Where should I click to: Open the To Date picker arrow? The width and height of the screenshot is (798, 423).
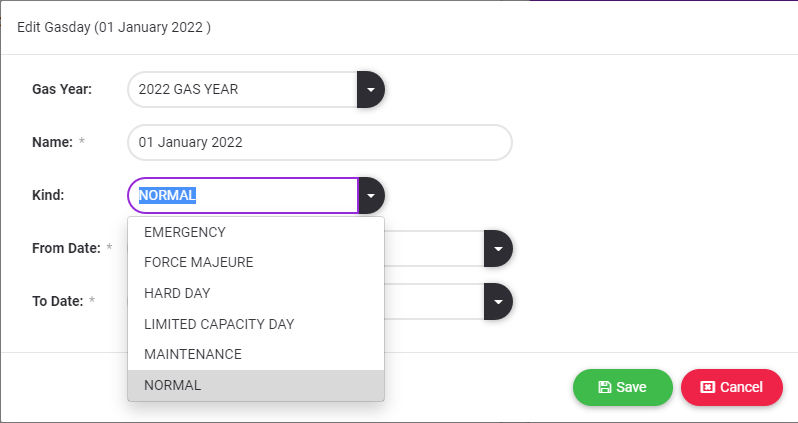point(498,300)
